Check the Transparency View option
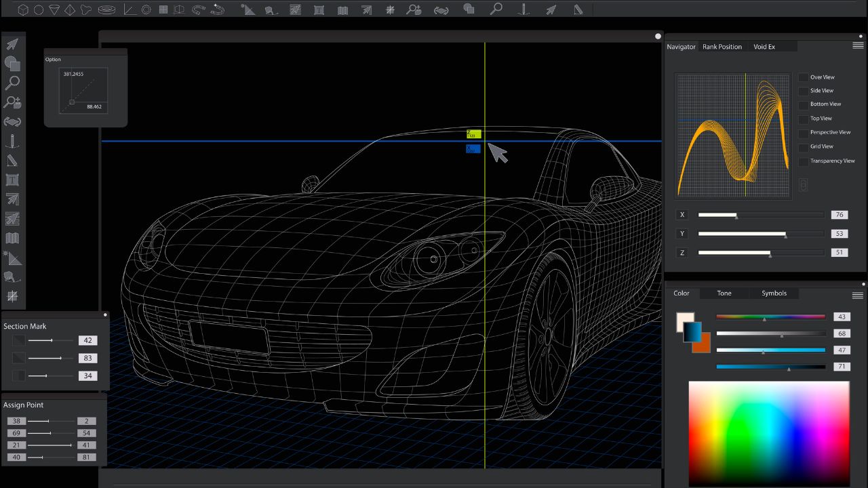 coord(803,161)
